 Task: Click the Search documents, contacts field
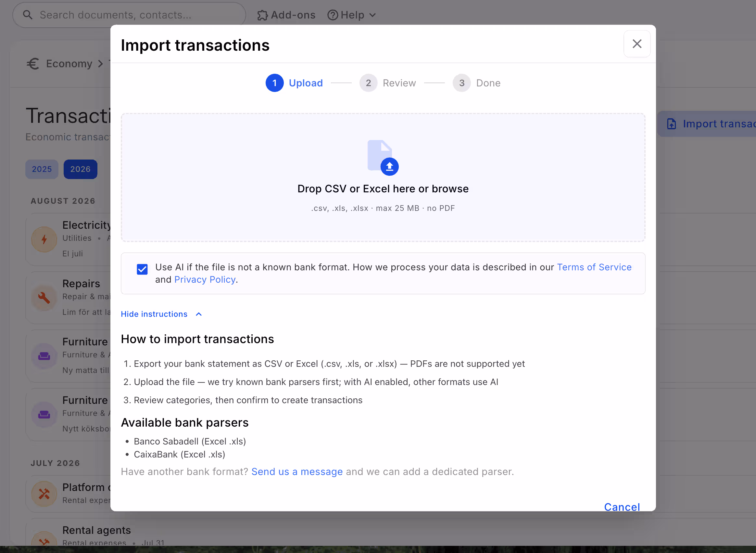pyautogui.click(x=129, y=15)
